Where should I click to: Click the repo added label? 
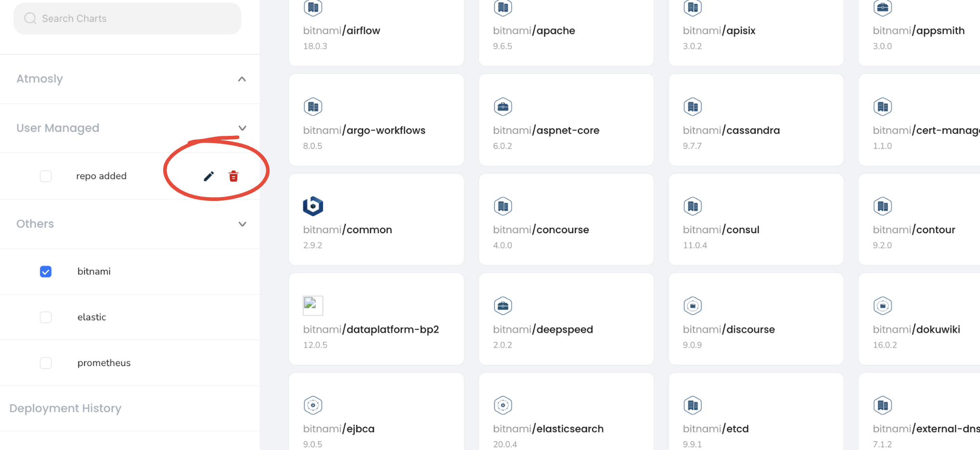101,176
